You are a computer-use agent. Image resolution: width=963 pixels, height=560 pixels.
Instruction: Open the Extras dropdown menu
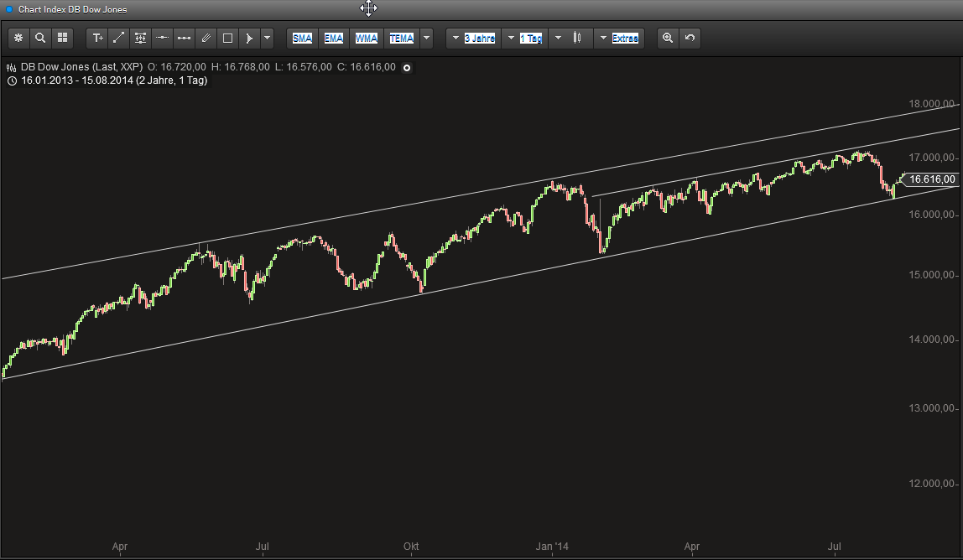(619, 38)
